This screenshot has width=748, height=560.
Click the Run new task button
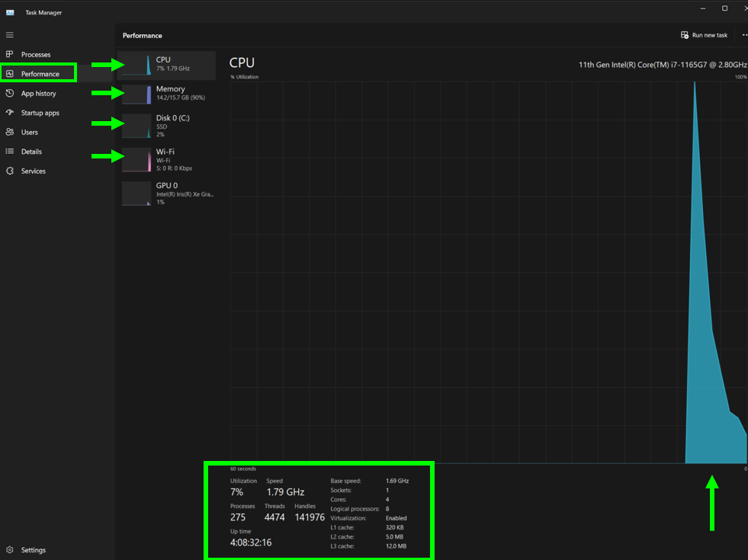coord(704,35)
